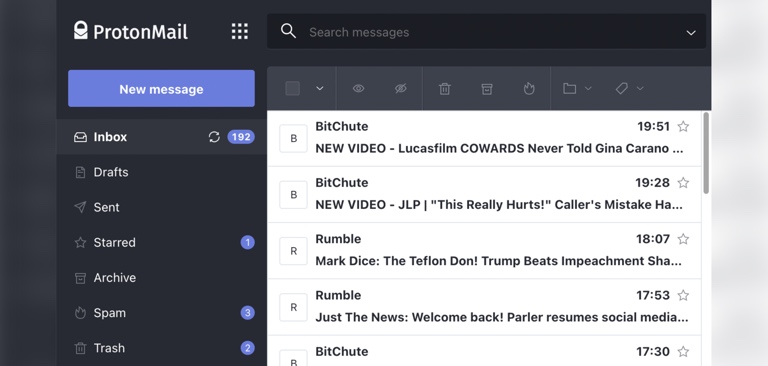
Task: Click the Inbox tray icon in sidebar
Action: [80, 137]
